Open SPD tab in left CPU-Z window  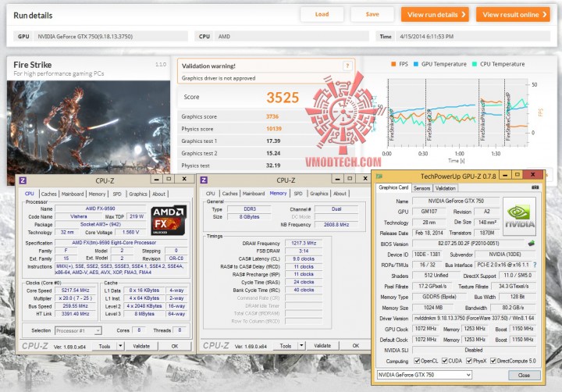[117, 194]
